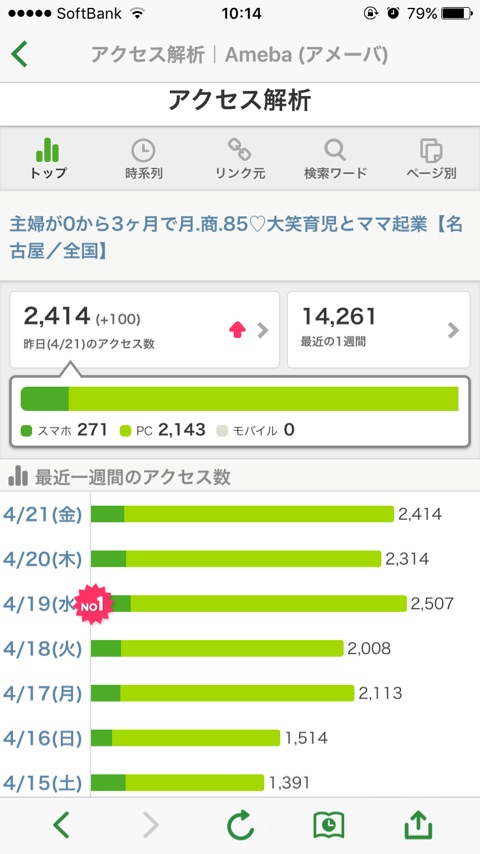480x854 pixels.
Task: Tap the browser back arrow in bottom toolbar
Action: [x=61, y=825]
